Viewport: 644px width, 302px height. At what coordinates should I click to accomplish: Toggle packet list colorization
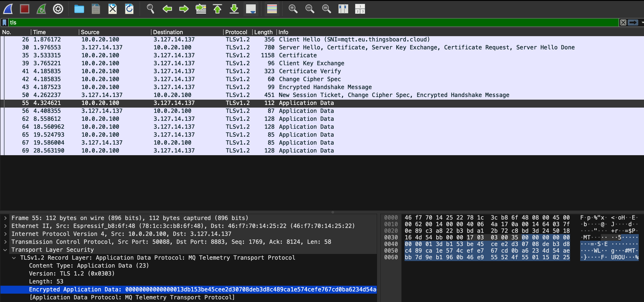pos(272,9)
